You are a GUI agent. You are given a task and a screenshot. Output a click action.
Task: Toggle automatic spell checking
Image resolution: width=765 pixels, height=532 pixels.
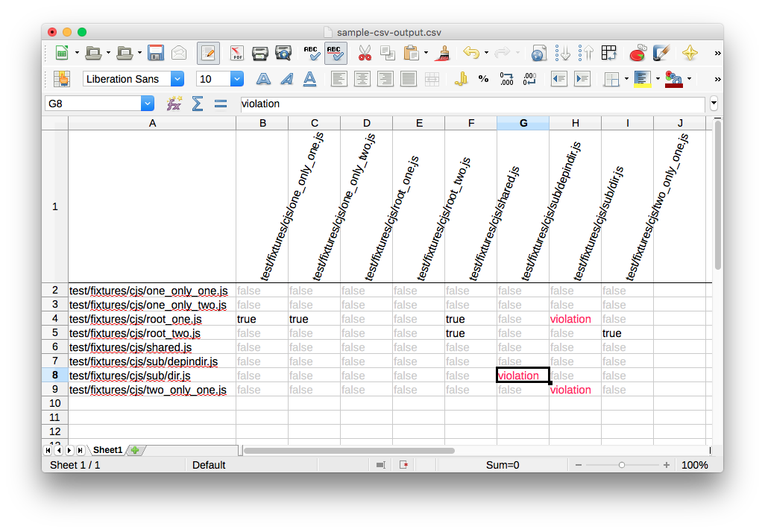tap(336, 53)
